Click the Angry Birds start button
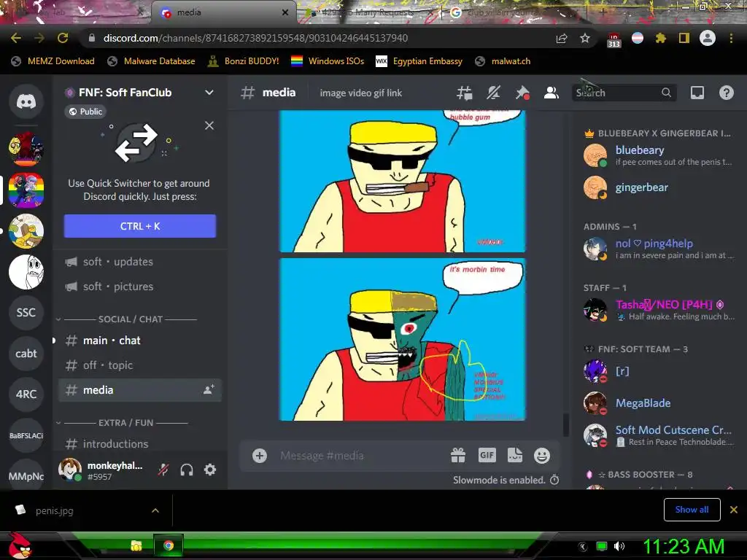Viewport: 747px width, 560px height. (20, 545)
